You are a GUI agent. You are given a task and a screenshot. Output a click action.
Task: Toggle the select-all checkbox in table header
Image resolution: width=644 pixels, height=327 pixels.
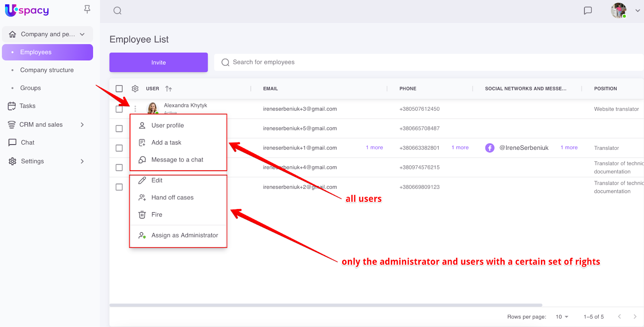tap(119, 89)
